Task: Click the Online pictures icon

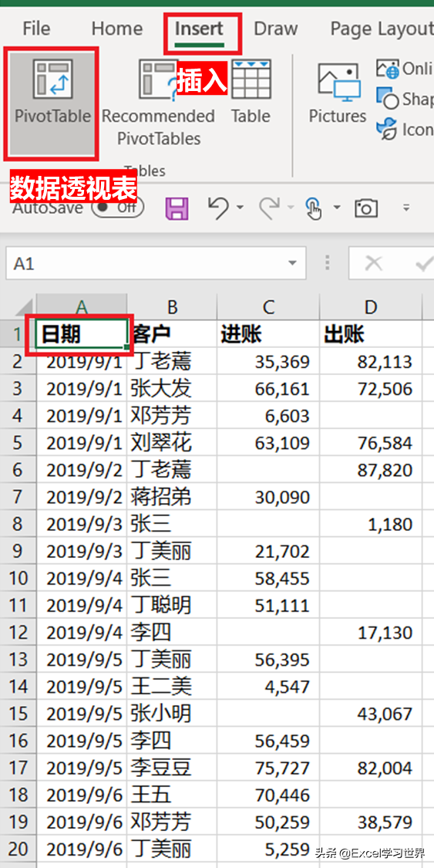Action: [387, 69]
